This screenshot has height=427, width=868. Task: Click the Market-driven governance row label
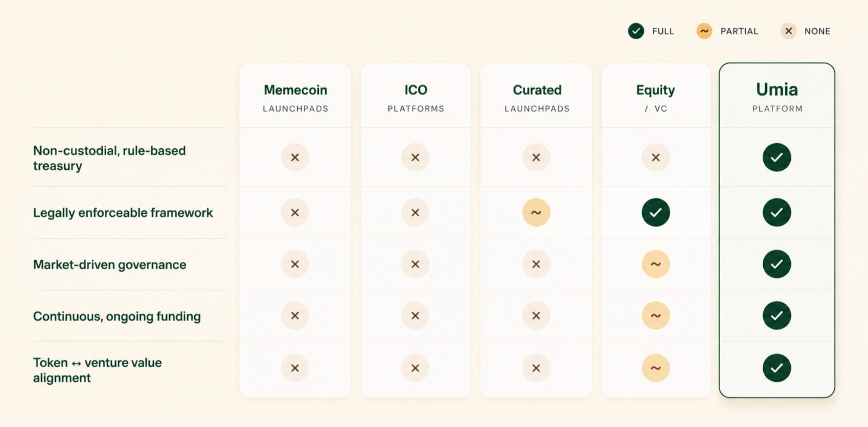point(109,264)
